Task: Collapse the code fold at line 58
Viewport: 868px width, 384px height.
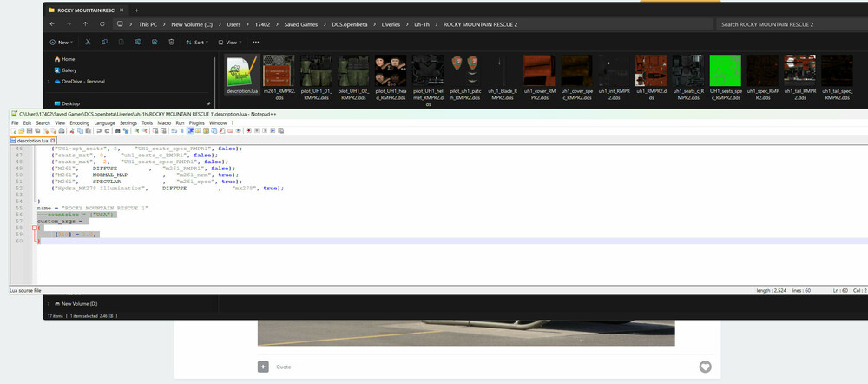Action: tap(35, 228)
